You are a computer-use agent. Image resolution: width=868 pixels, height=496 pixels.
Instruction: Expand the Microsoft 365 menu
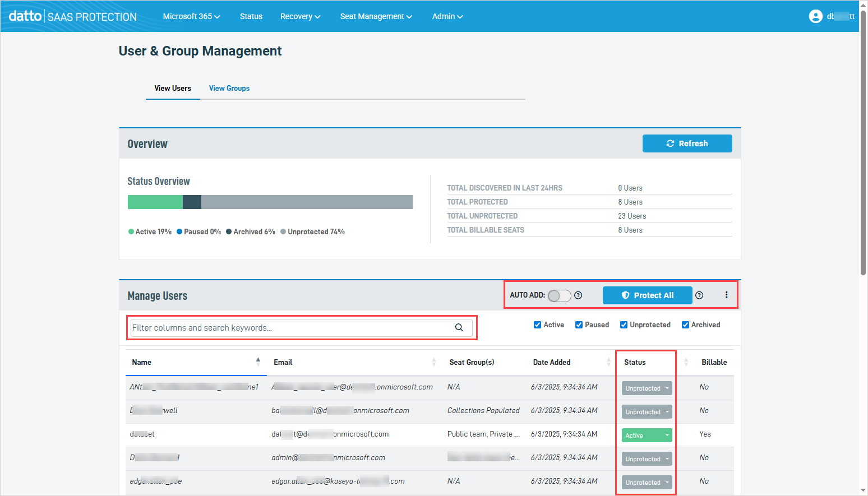(x=191, y=16)
